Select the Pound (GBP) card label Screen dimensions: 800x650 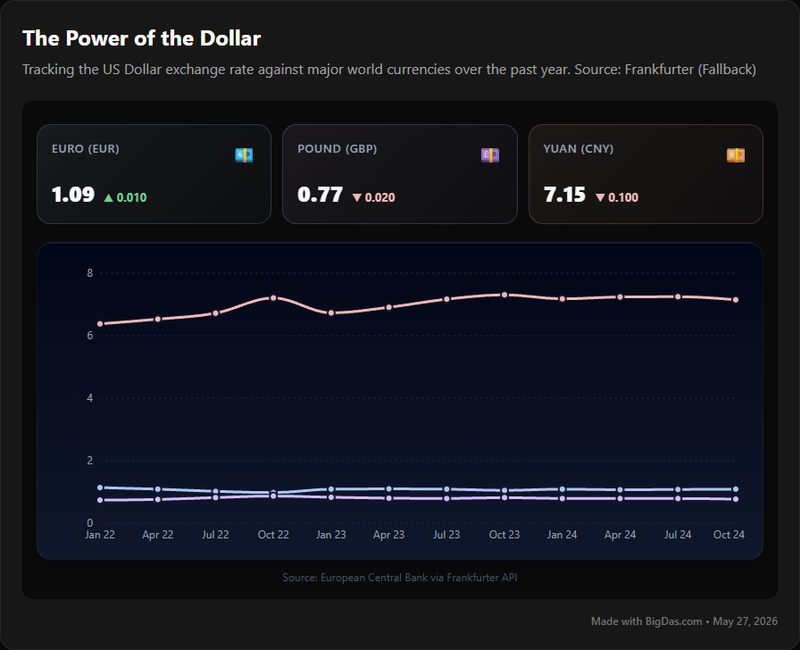(x=337, y=149)
